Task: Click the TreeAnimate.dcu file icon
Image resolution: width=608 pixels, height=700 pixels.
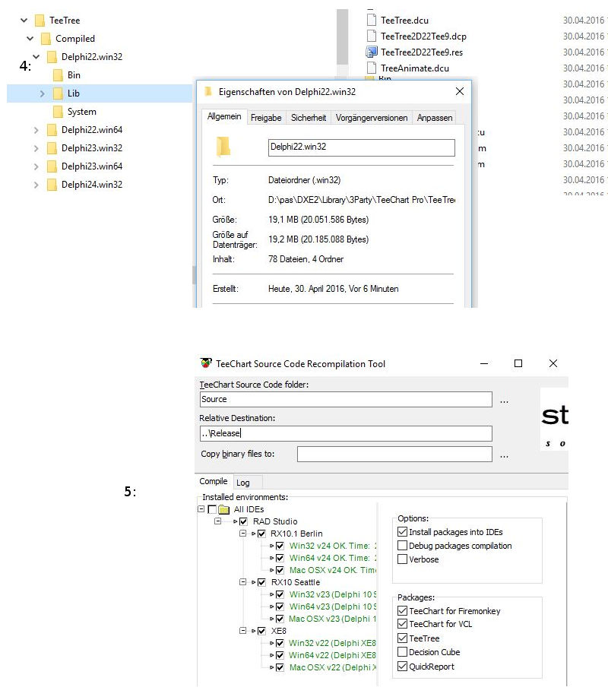Action: click(372, 68)
